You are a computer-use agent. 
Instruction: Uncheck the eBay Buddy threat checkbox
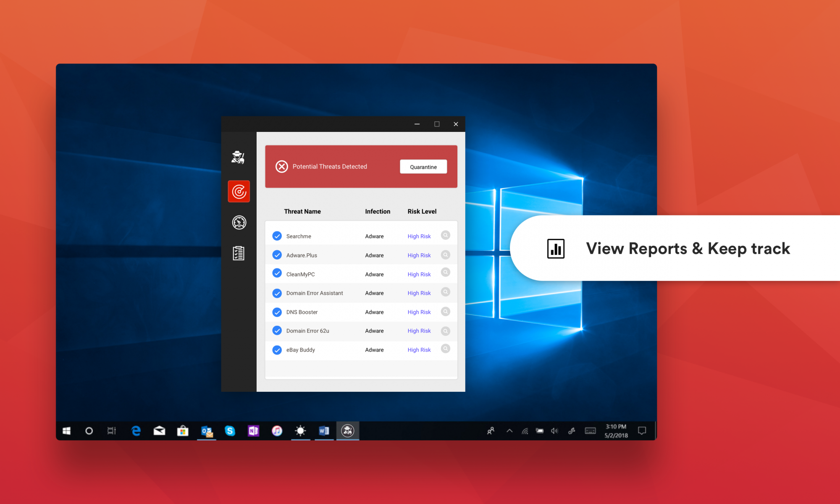[x=277, y=350]
